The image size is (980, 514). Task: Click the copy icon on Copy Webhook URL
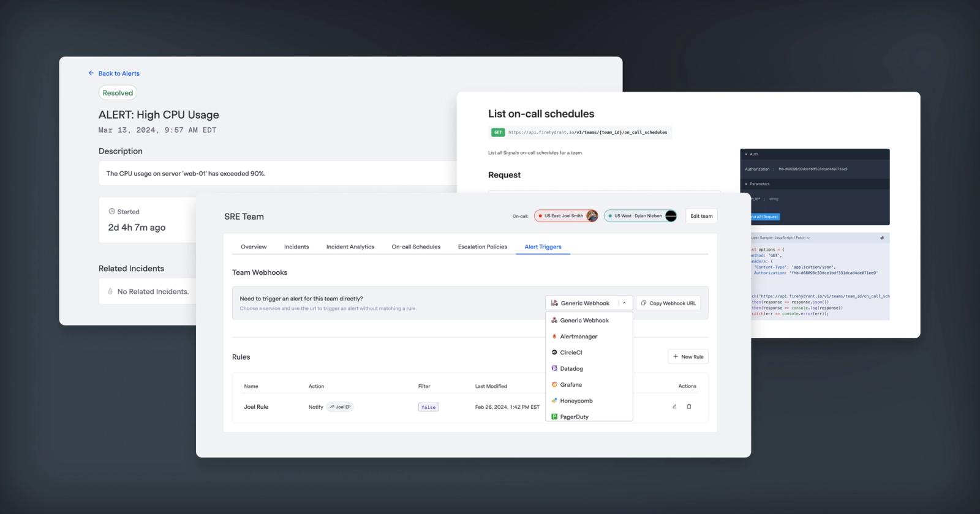[643, 303]
